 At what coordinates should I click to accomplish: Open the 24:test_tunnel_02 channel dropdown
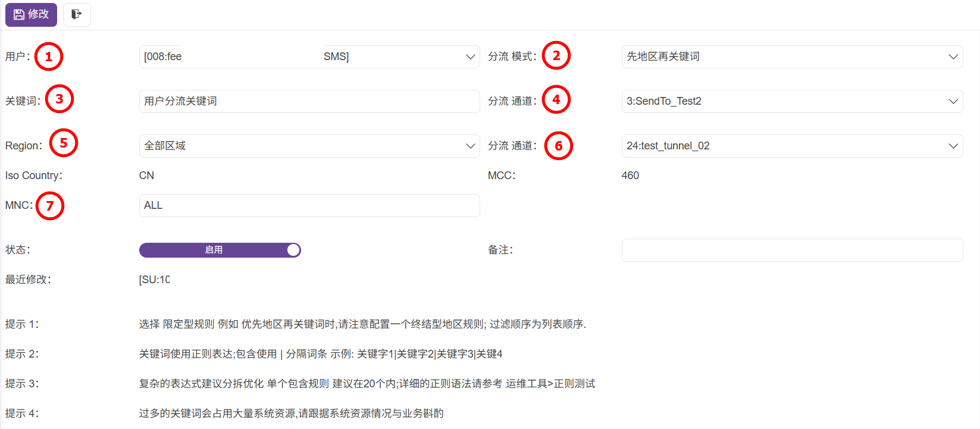coord(791,146)
